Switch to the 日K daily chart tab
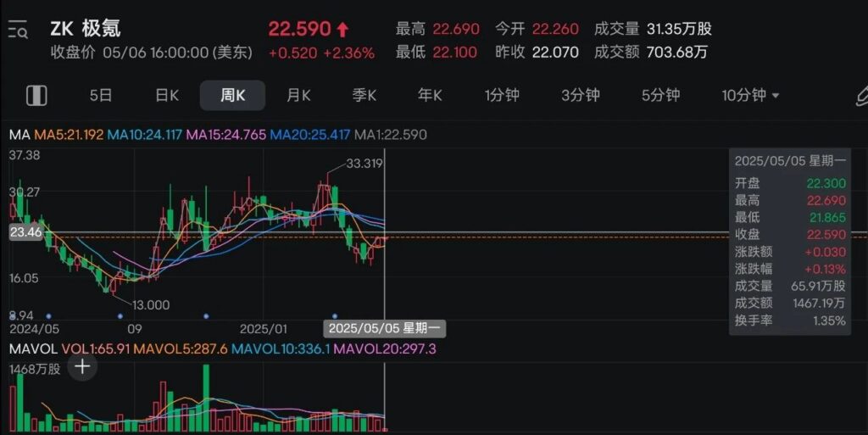This screenshot has width=868, height=435. 167,95
